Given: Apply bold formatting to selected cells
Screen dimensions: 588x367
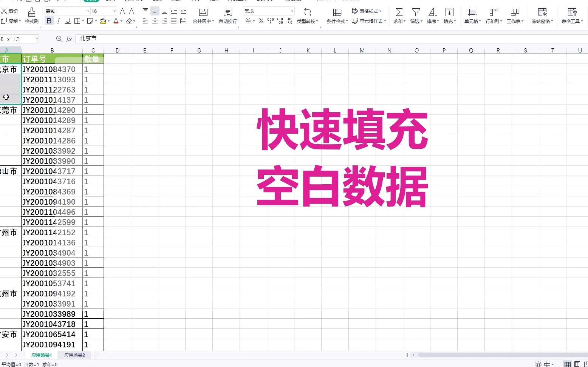Looking at the screenshot, I should pos(49,21).
